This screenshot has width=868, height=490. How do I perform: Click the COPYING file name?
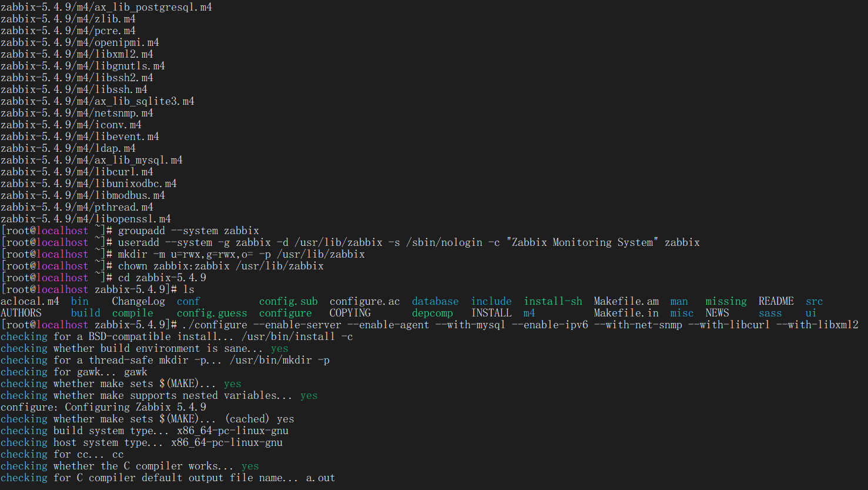[x=350, y=312]
